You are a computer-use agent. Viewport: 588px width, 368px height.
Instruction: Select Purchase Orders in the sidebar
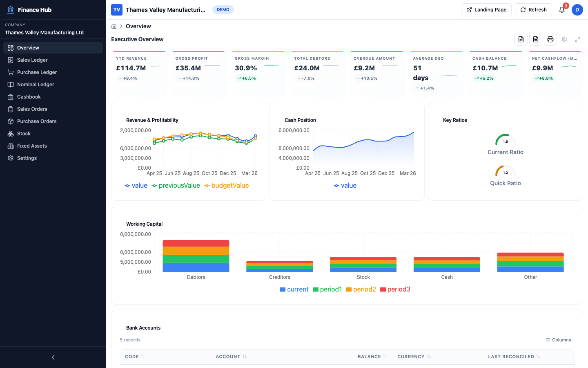coord(37,121)
